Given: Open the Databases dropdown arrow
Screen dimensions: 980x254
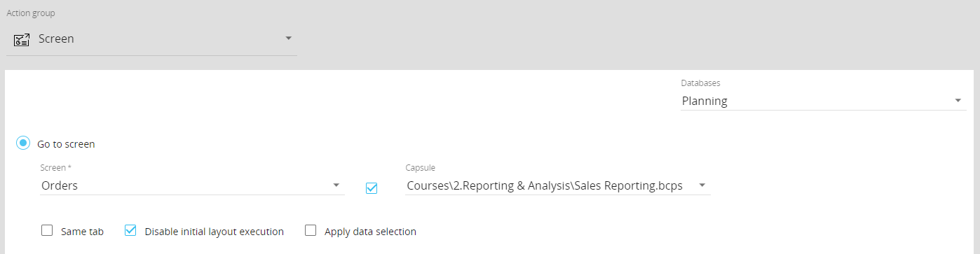Looking at the screenshot, I should pos(958,101).
